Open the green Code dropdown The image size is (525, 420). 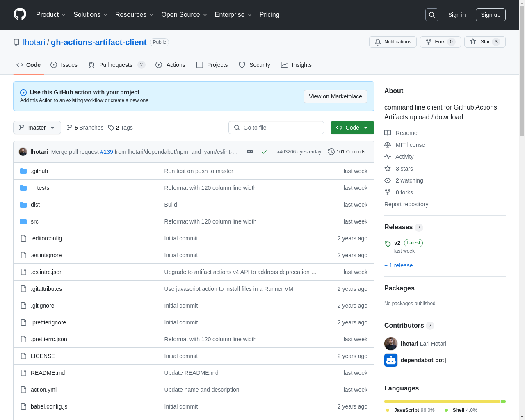point(352,128)
